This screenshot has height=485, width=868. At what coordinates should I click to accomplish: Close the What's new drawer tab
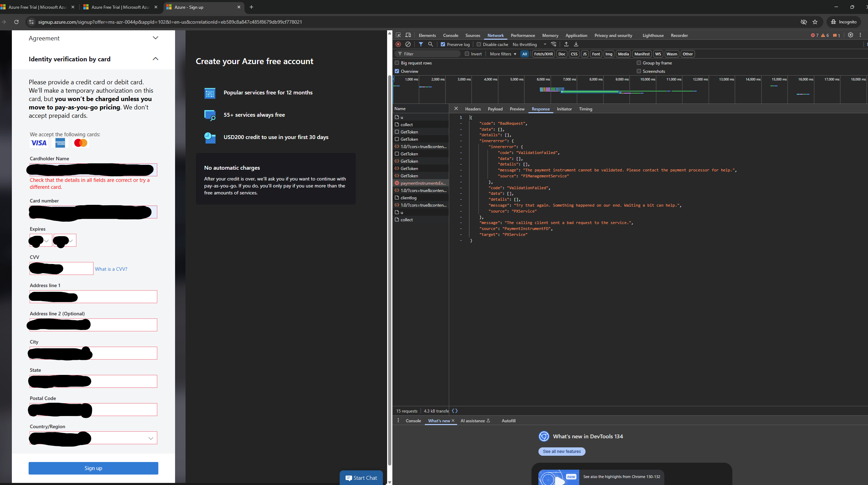[453, 421]
